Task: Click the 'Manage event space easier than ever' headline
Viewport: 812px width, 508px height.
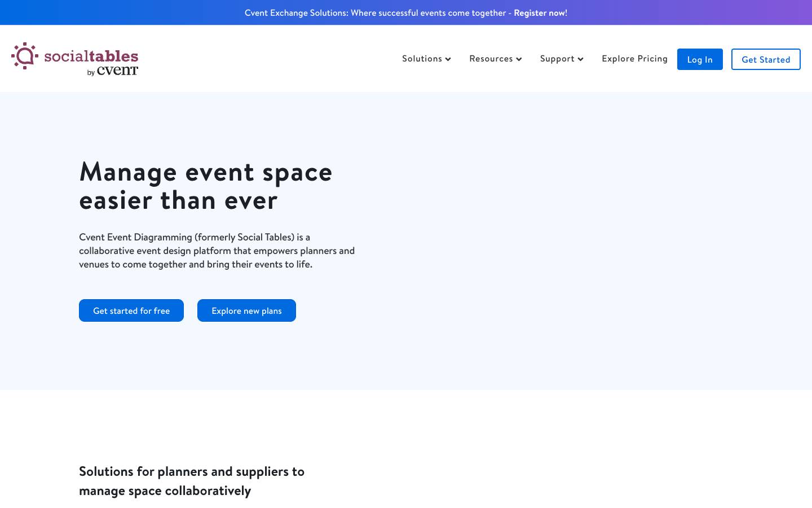Action: (206, 186)
